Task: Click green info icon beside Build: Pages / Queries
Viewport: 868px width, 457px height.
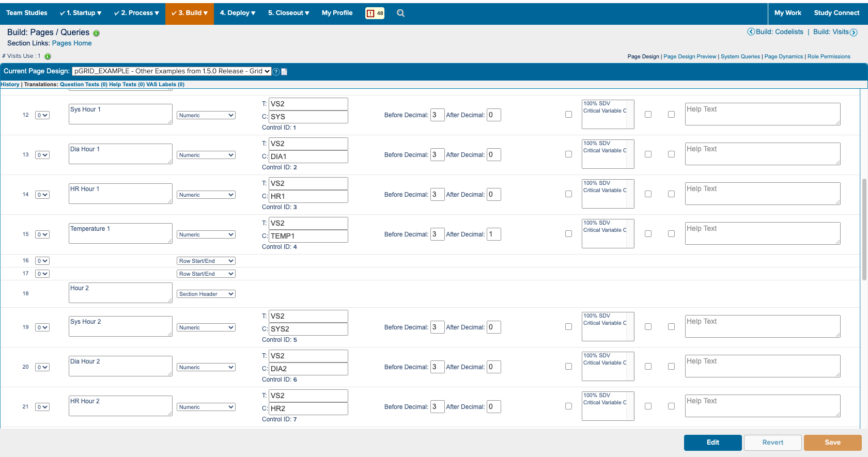Action: 96,33
